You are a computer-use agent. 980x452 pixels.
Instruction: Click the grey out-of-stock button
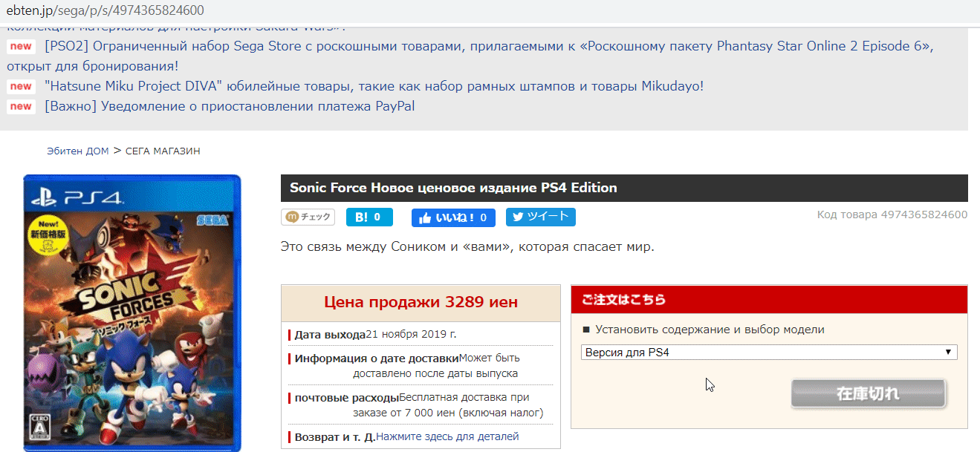tap(868, 393)
